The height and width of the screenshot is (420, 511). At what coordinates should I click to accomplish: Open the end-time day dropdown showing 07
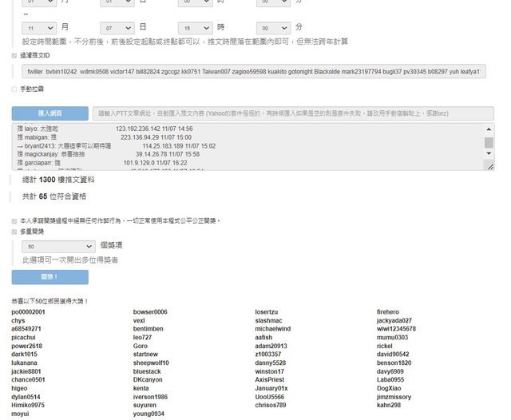pyautogui.click(x=117, y=27)
